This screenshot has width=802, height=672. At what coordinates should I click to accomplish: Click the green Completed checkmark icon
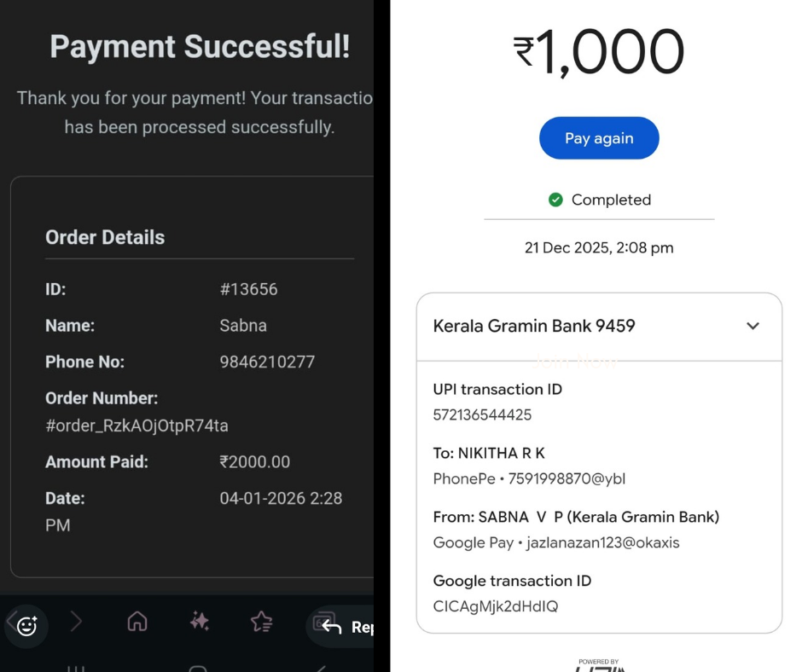(x=555, y=200)
